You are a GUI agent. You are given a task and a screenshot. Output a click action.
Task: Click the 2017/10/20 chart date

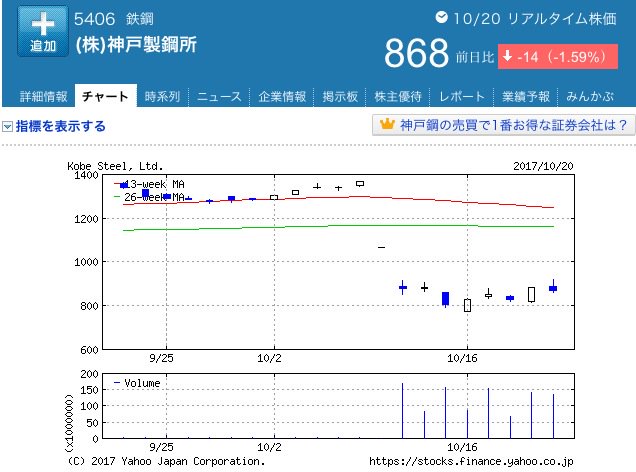[x=543, y=166]
